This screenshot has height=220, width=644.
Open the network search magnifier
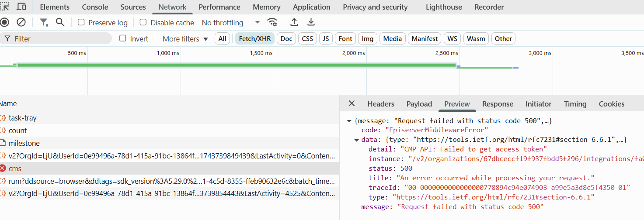[60, 22]
